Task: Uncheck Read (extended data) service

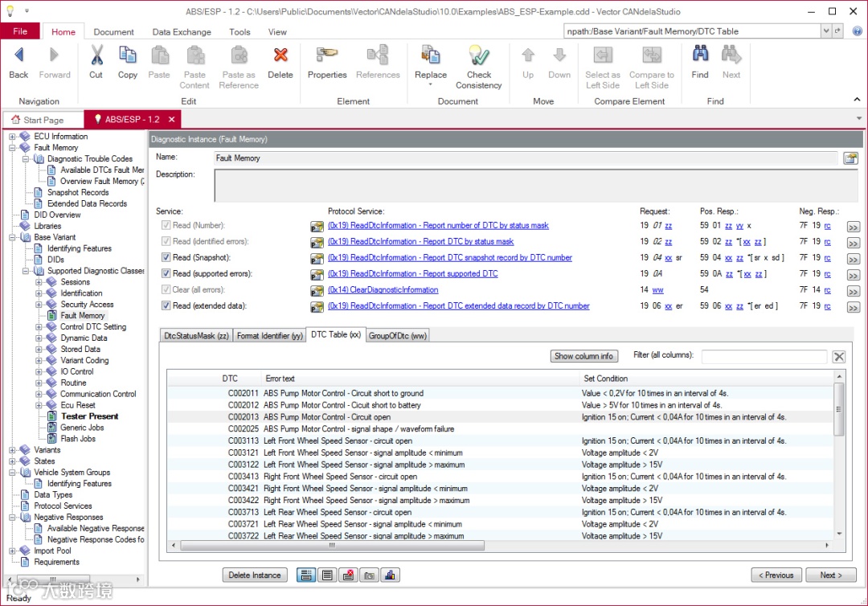Action: point(166,305)
